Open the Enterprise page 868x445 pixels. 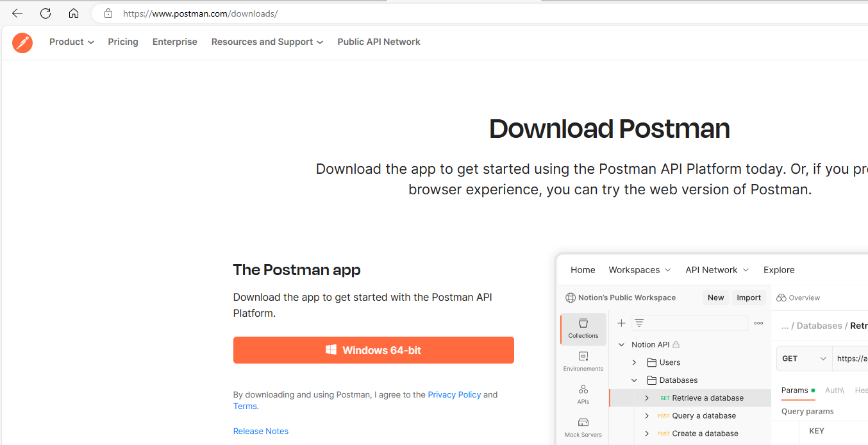point(175,42)
